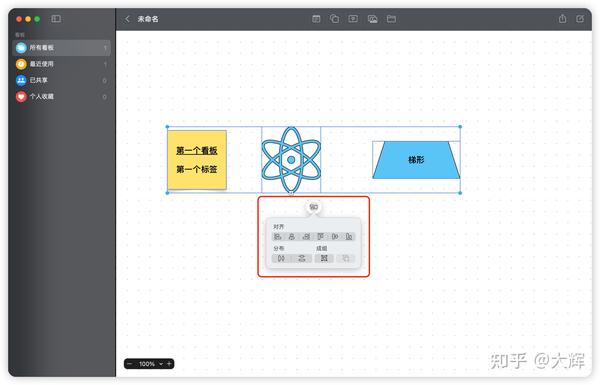Open the photos and media insert icon
The width and height of the screenshot is (600, 385).
click(x=372, y=19)
